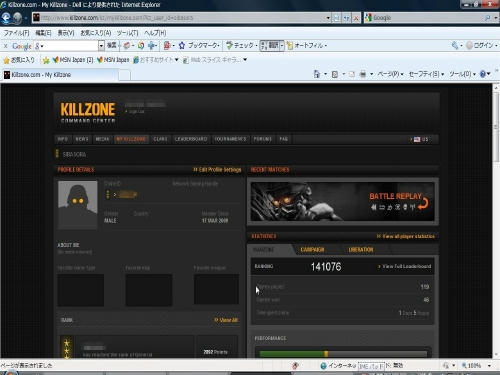Click the helmet profile avatar image
Image resolution: width=500 pixels, height=375 pixels.
78,205
